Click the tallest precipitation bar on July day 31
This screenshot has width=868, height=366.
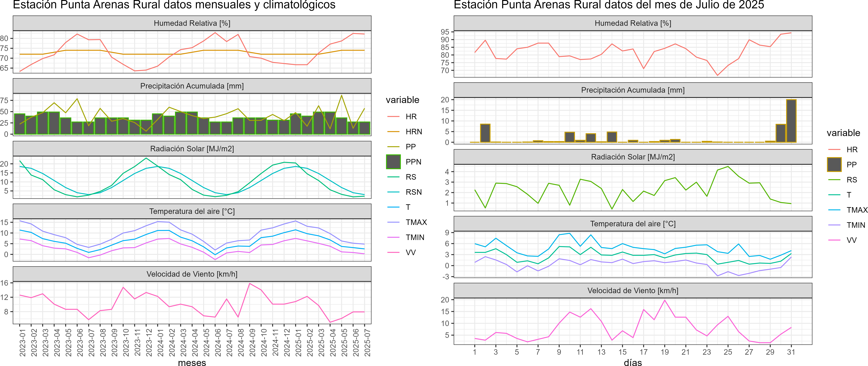tap(791, 121)
